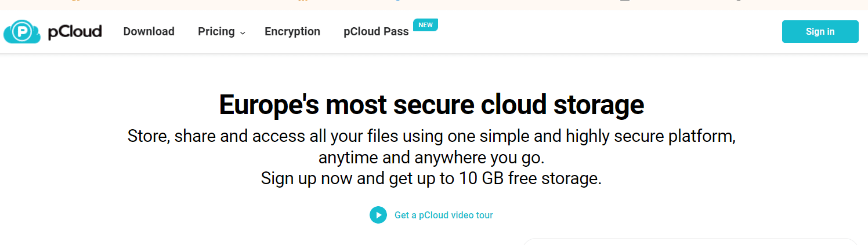The image size is (868, 245).
Task: Click the pCloud cloud logo icon
Action: coord(21,32)
